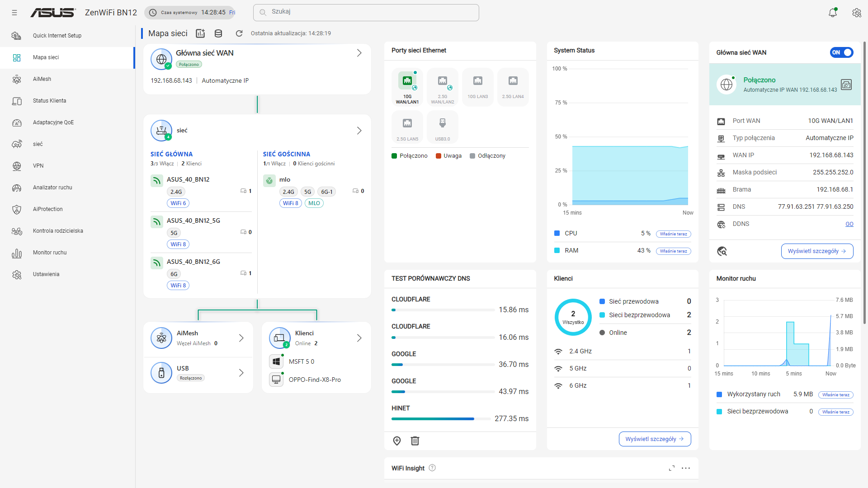Open the WiFi Insight more options menu
The image size is (868, 488).
(x=686, y=468)
